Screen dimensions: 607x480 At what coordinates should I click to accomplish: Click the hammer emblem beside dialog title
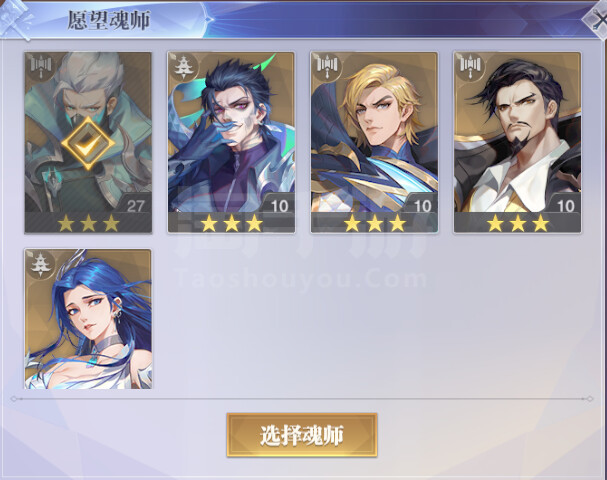[16, 19]
